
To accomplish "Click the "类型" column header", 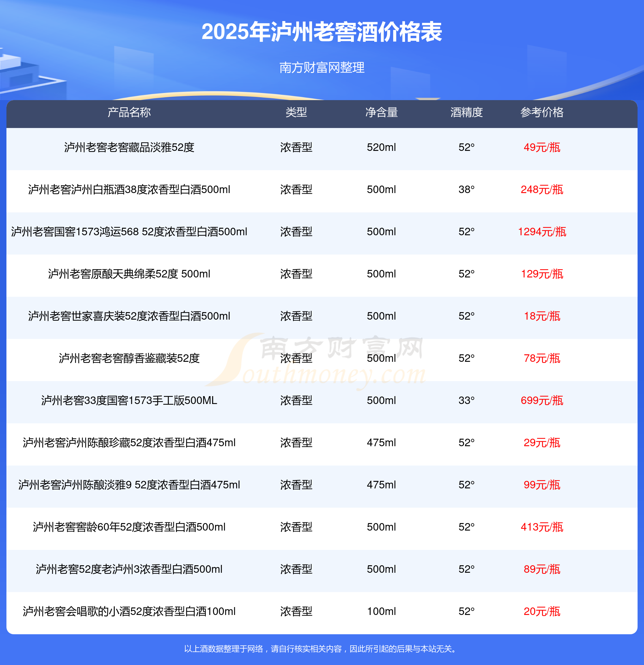I will click(296, 112).
